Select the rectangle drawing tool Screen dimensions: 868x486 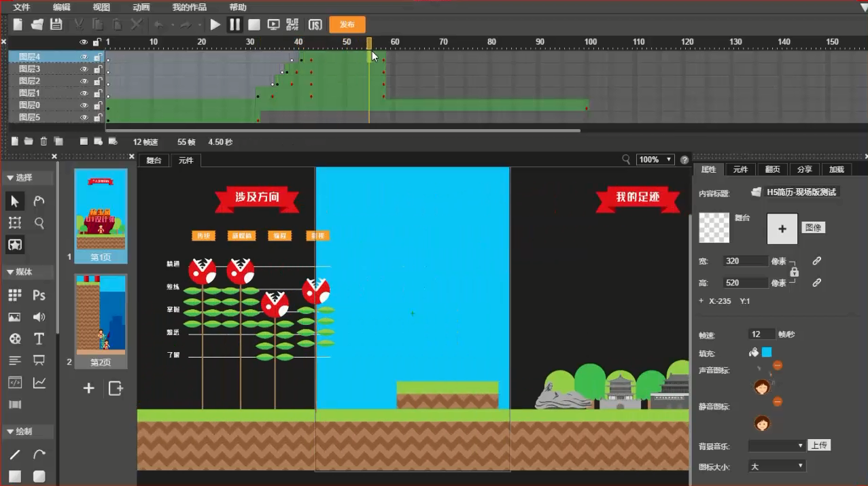tap(15, 476)
